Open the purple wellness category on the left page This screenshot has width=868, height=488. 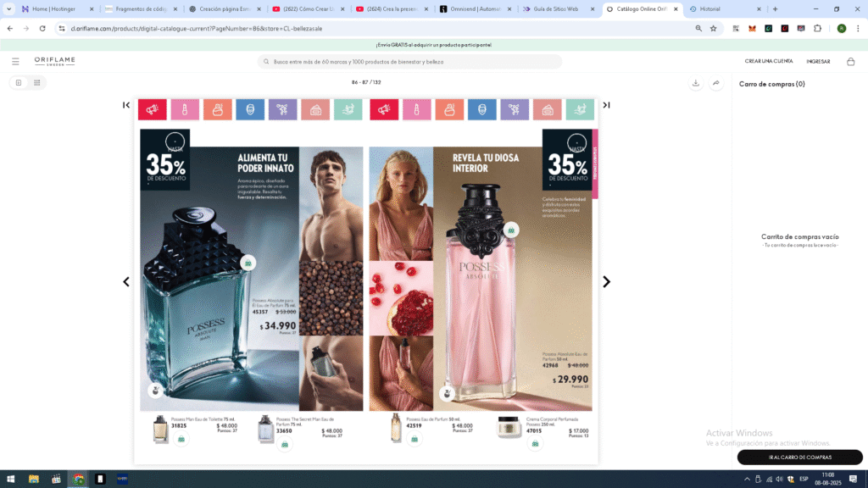(x=283, y=109)
